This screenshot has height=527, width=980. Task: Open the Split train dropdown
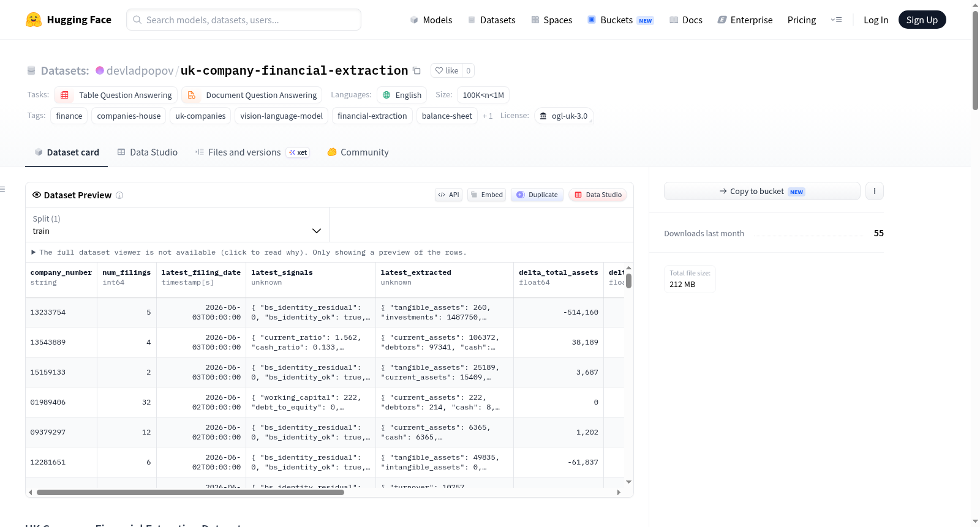click(x=177, y=225)
